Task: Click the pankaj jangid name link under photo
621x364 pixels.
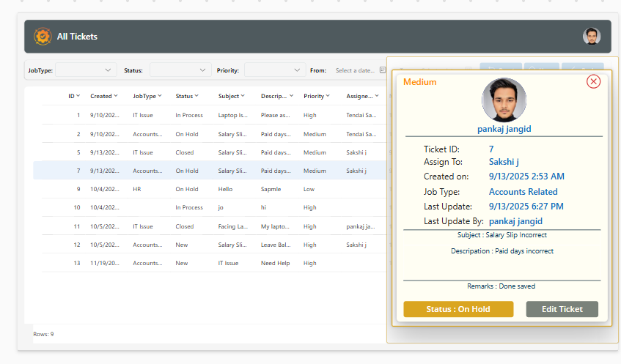Action: point(504,129)
